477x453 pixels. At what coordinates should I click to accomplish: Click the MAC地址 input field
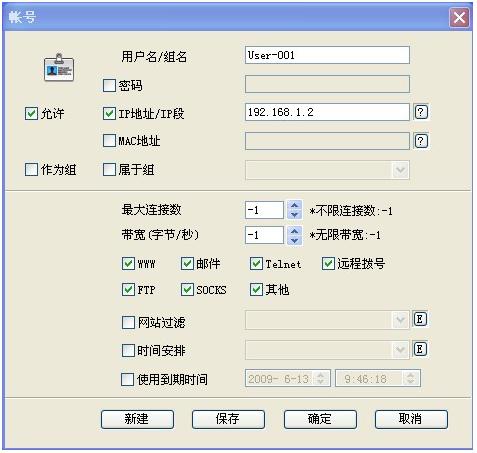[327, 141]
